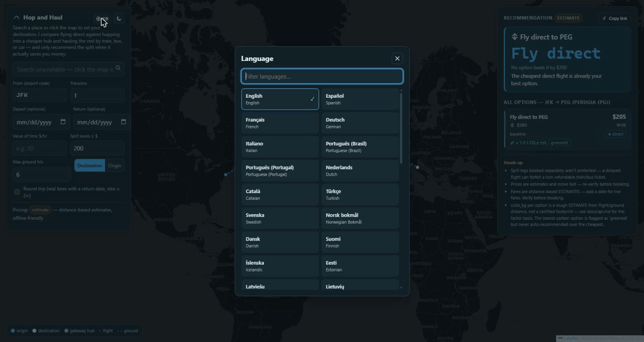The image size is (644, 342).
Task: Click the Fly direct to PEG option card
Action: [x=567, y=130]
